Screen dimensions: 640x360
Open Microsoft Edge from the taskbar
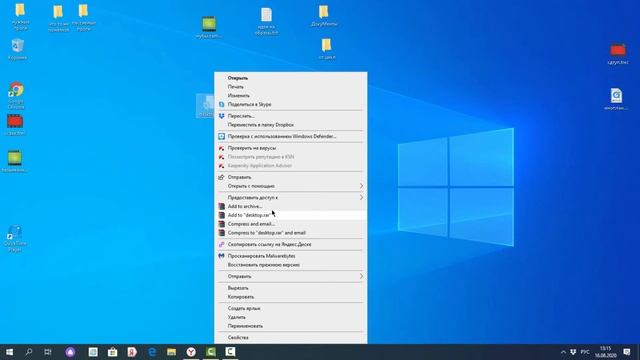coord(152,352)
